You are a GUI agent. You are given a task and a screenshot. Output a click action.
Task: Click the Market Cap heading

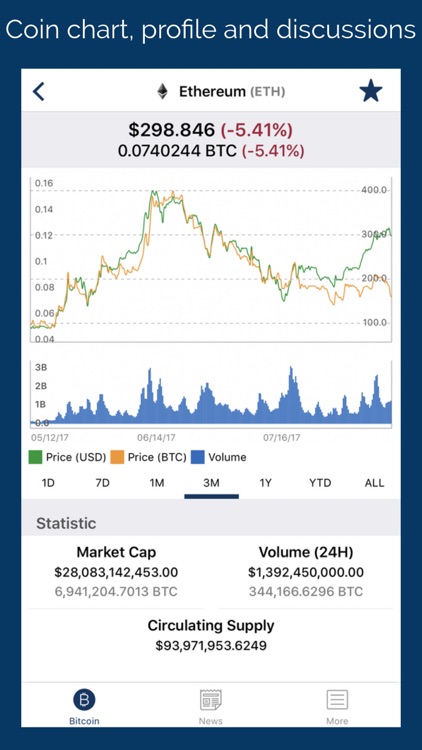(x=116, y=552)
